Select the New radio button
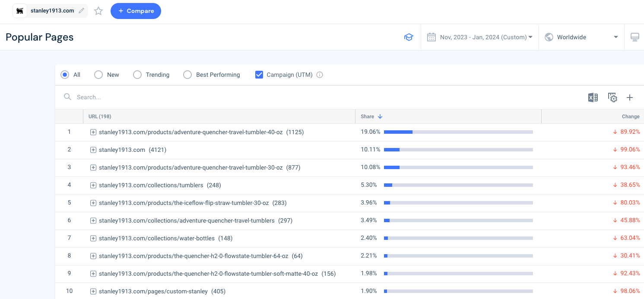Image resolution: width=644 pixels, height=299 pixels. 98,75
